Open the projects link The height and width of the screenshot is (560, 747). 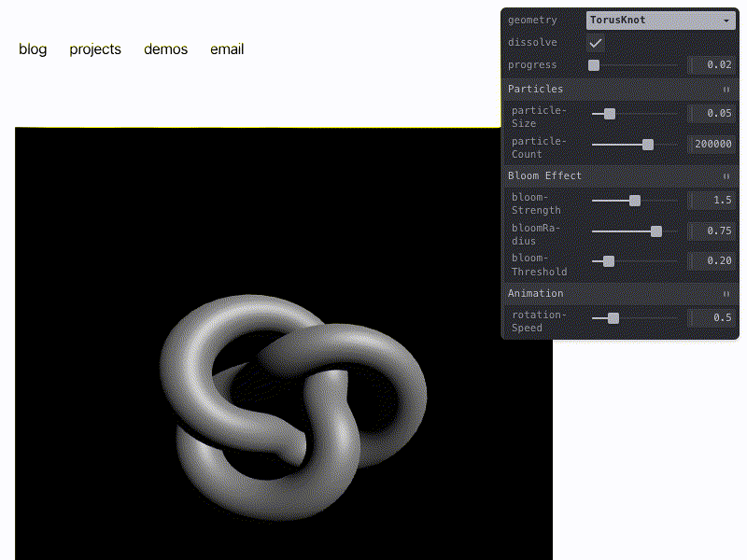[95, 49]
